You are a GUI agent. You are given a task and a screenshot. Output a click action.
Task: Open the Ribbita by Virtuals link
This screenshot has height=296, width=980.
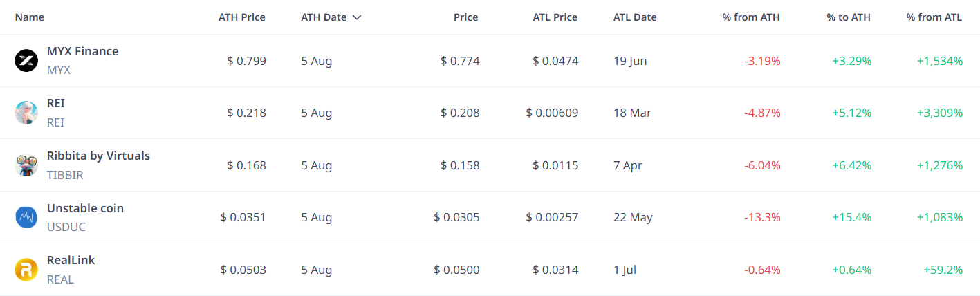point(98,156)
